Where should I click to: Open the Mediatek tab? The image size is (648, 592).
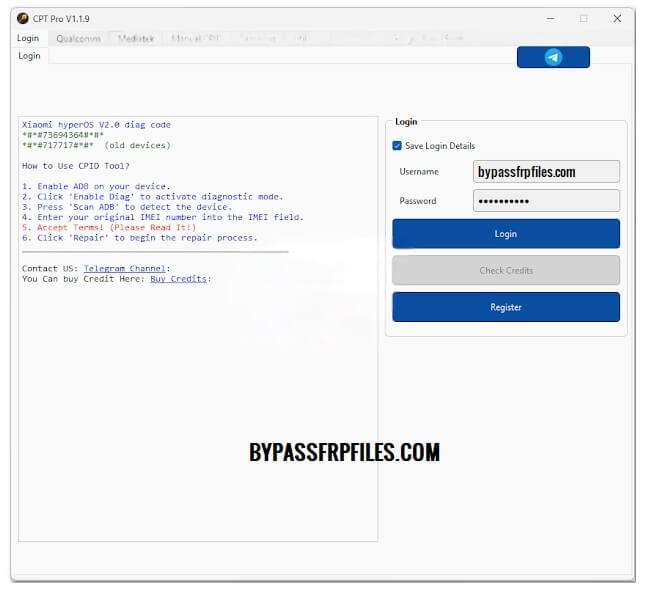tap(136, 38)
